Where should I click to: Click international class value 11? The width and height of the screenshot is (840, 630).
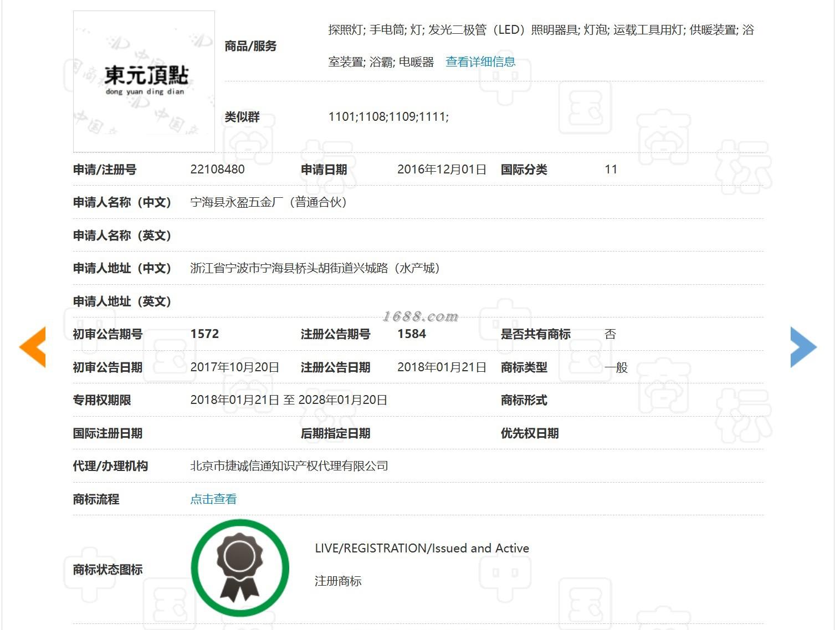point(611,170)
